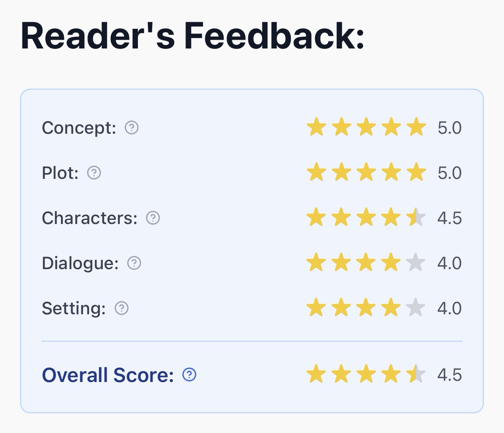Screen dimensions: 504x433
Task: Click the Concept score value 5.0
Action: click(450, 127)
